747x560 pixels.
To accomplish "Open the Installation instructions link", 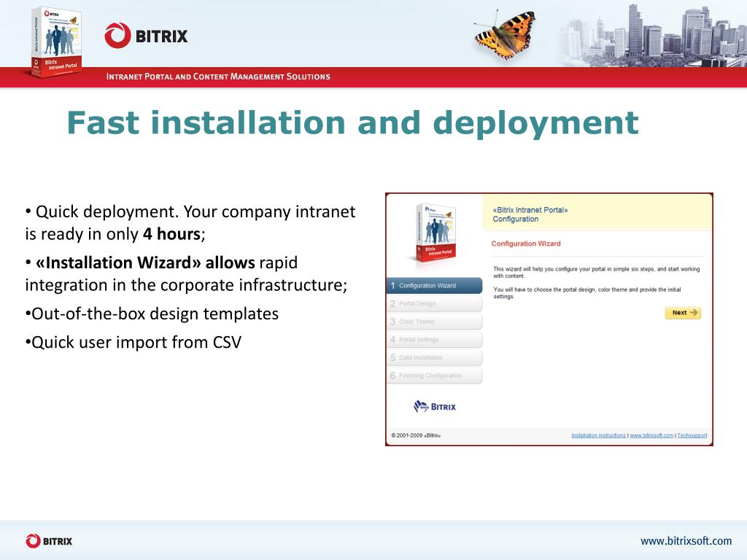I will click(598, 435).
